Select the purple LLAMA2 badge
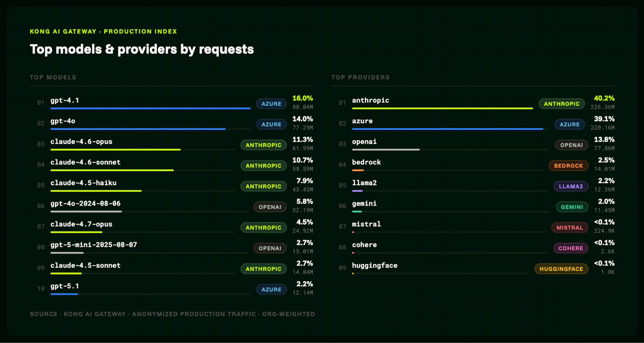The height and width of the screenshot is (343, 644). pos(571,186)
